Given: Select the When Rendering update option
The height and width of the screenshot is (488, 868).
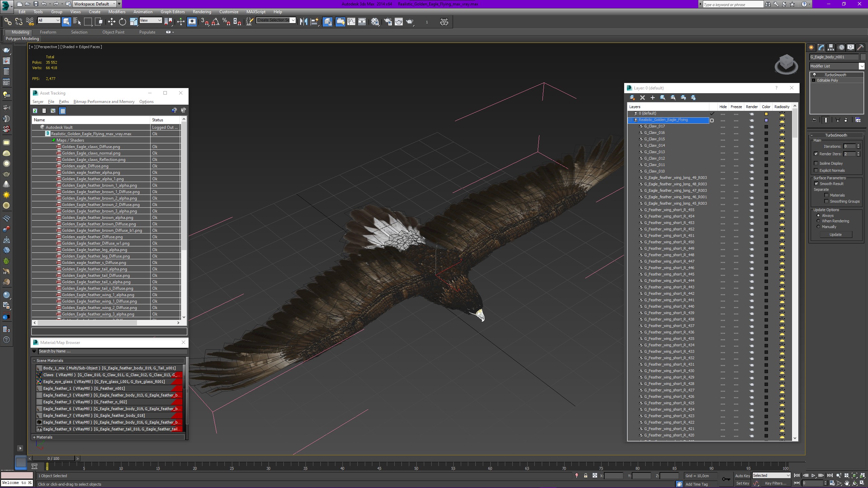Looking at the screenshot, I should [818, 221].
